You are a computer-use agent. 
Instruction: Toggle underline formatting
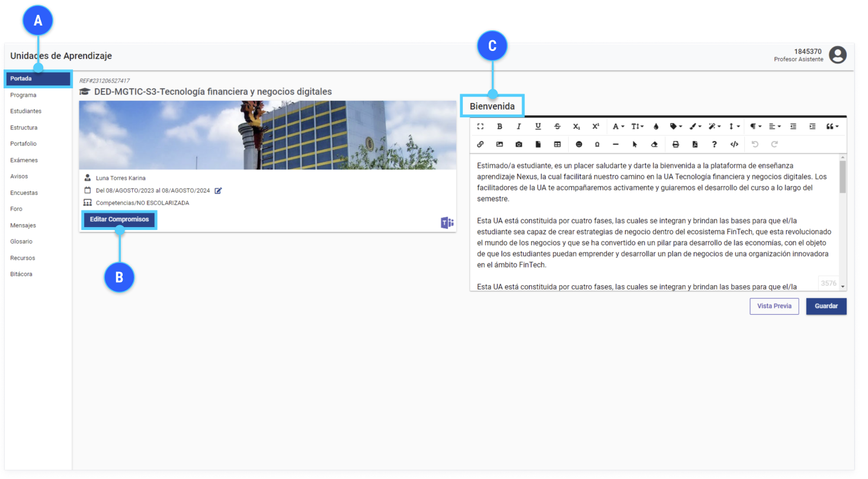[x=538, y=126]
